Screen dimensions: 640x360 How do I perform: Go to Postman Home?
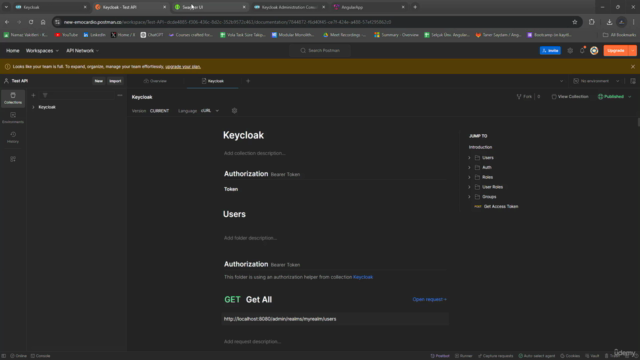click(x=13, y=51)
